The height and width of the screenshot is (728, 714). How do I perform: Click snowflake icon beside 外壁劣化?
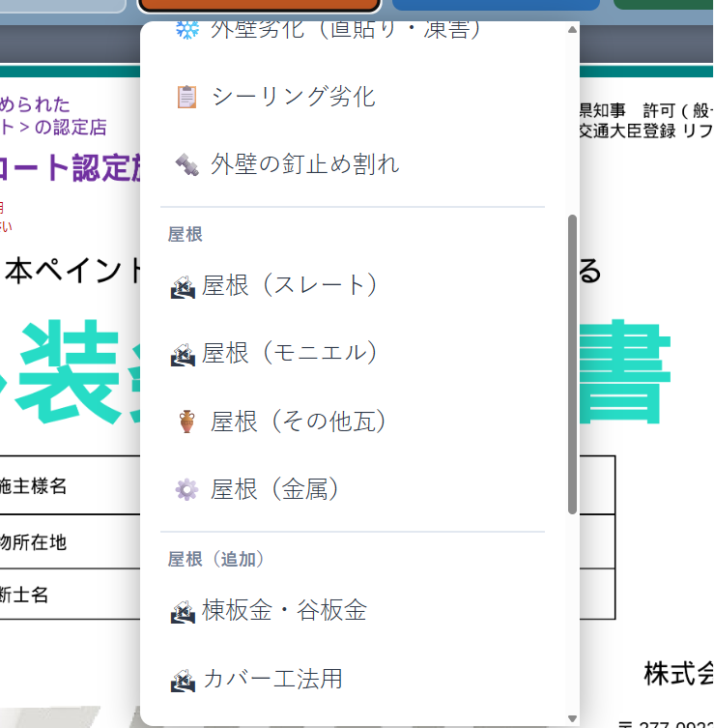point(187,30)
